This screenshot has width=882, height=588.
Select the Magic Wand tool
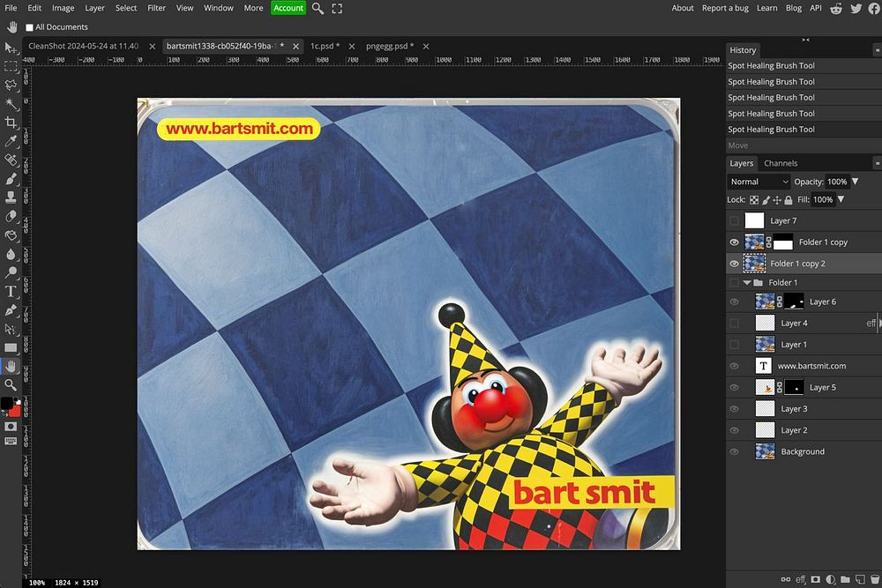point(11,103)
